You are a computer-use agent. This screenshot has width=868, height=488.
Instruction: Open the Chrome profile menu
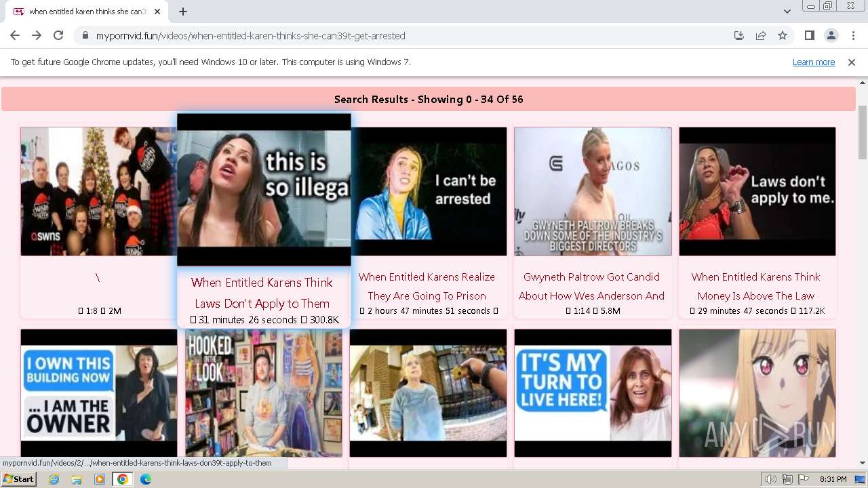[831, 35]
